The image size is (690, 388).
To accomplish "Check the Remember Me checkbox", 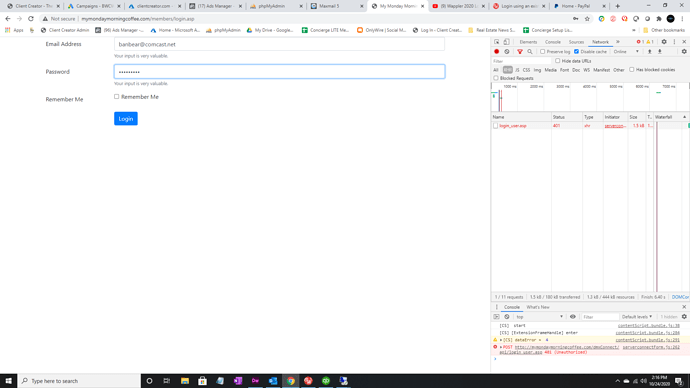I will tap(117, 96).
